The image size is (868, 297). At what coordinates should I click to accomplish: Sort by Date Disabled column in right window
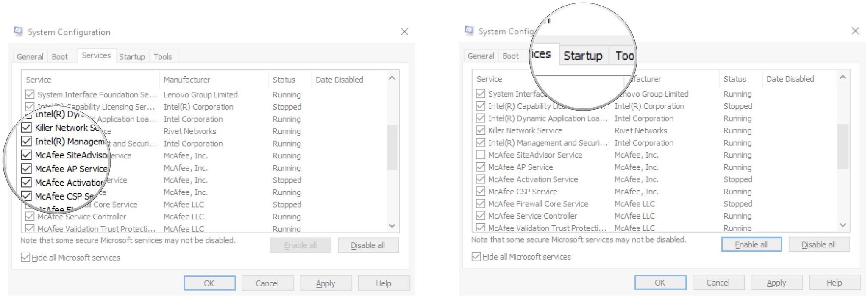(x=798, y=78)
